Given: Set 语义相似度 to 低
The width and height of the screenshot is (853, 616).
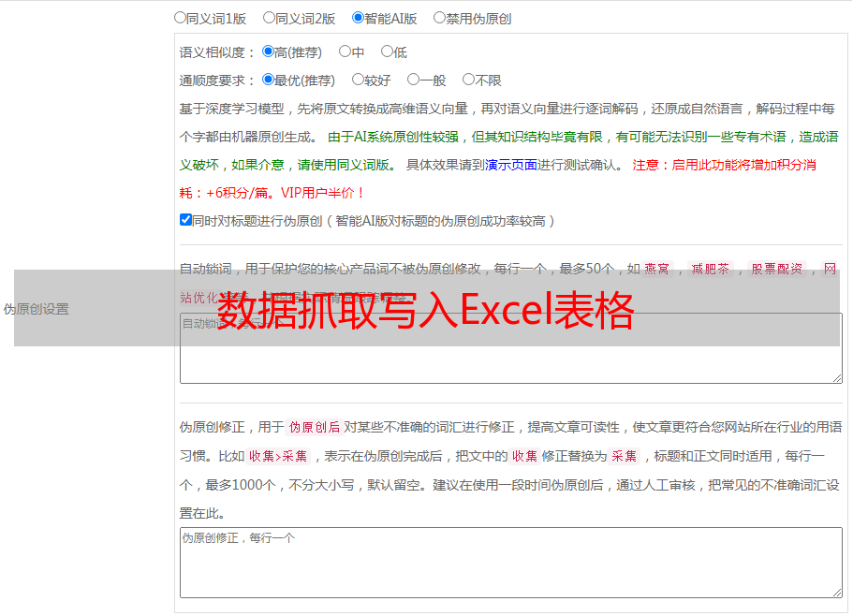Looking at the screenshot, I should (387, 51).
